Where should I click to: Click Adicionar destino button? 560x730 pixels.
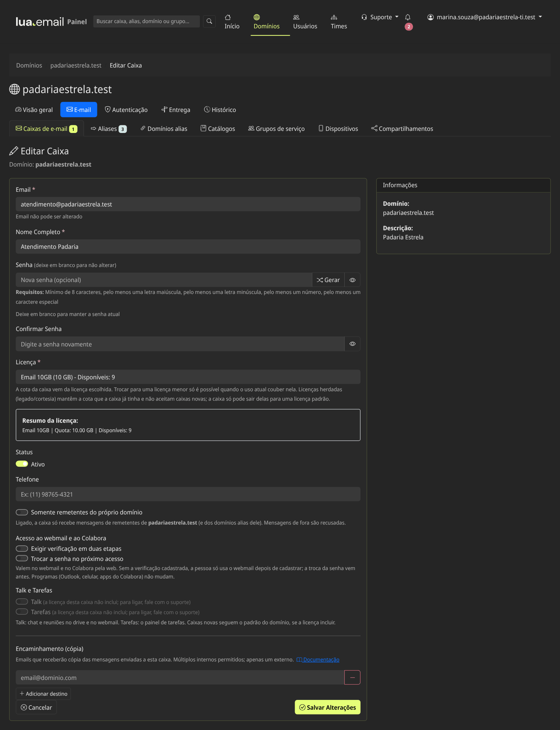tap(43, 694)
